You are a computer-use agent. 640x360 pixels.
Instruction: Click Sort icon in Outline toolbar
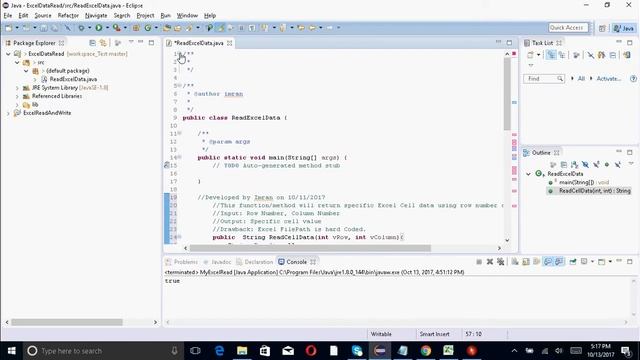574,164
